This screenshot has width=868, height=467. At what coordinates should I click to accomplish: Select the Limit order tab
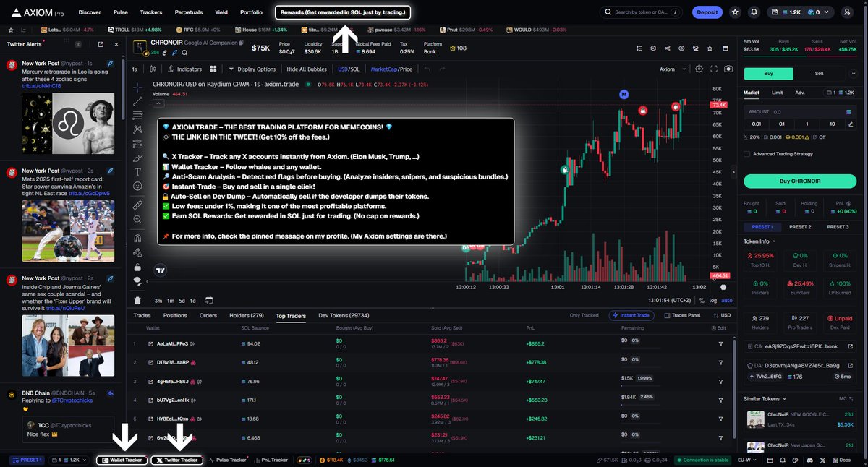(x=777, y=93)
